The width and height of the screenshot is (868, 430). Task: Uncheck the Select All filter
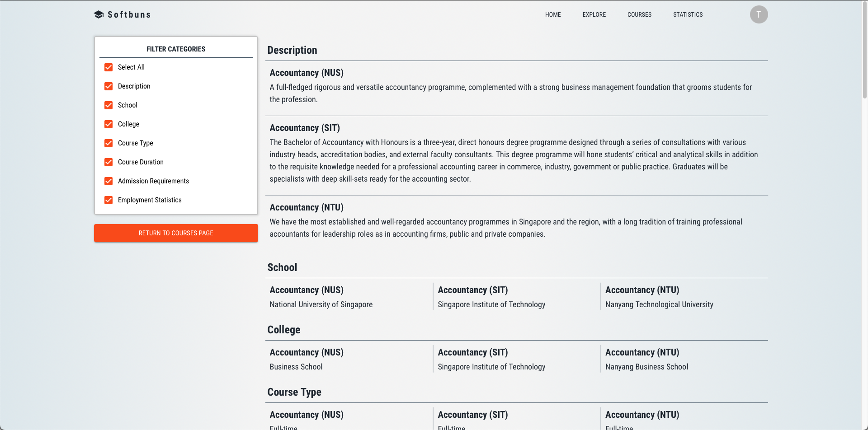click(x=108, y=67)
